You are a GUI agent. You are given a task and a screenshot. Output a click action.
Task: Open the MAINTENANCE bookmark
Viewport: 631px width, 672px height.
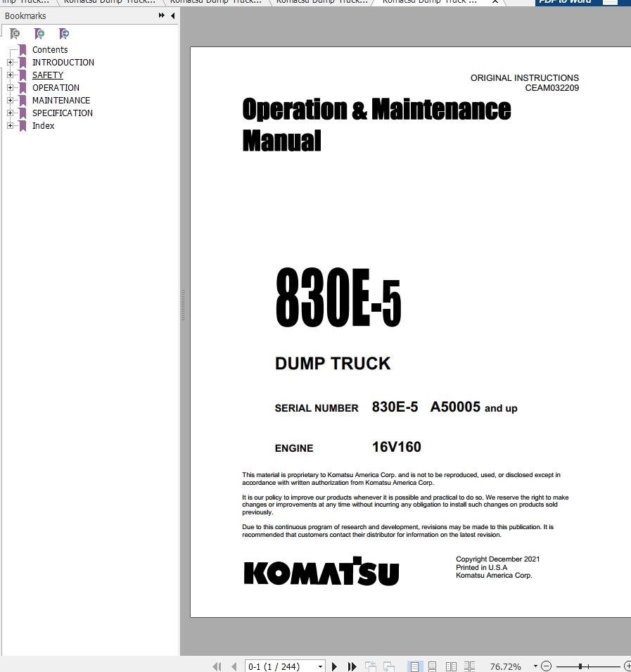[x=61, y=101]
